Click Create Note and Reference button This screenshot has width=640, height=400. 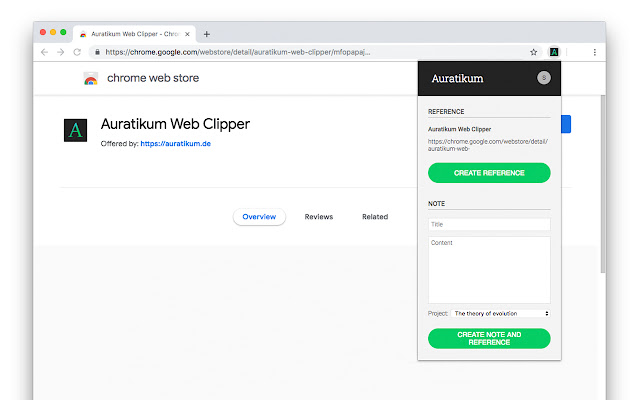pos(489,338)
